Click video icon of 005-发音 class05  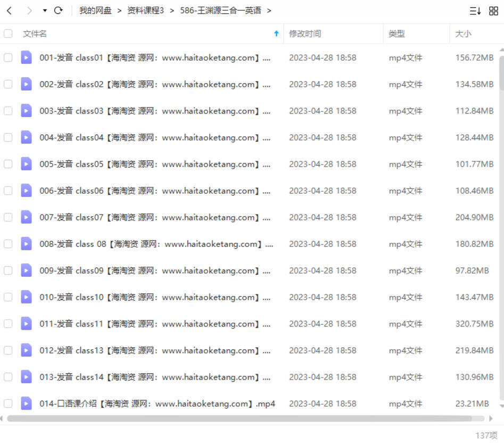27,164
